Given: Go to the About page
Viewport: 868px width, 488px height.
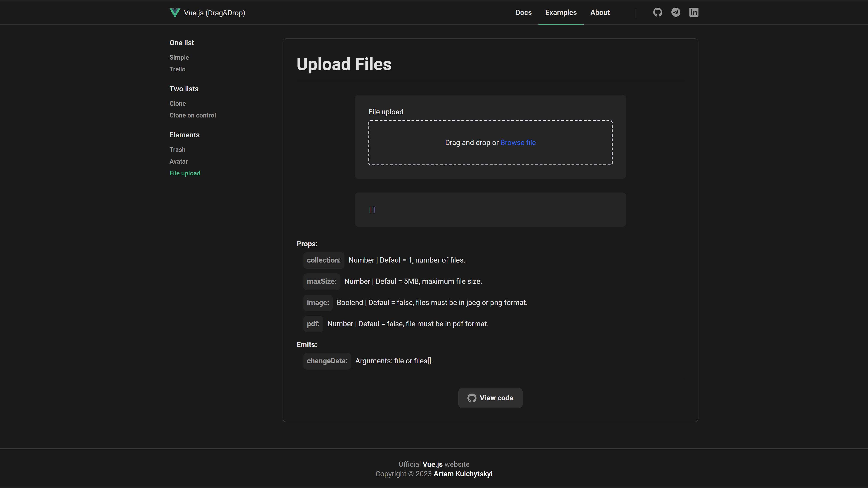Looking at the screenshot, I should [x=600, y=12].
